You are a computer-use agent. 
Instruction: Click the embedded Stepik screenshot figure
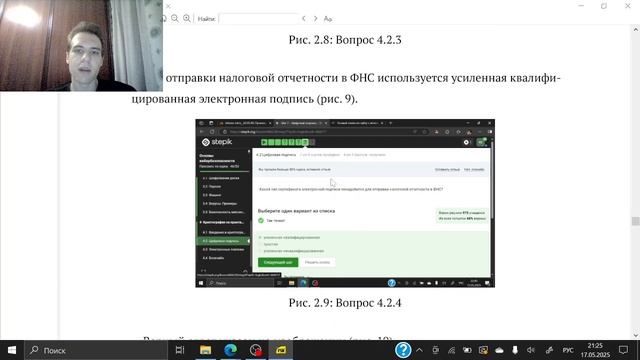(x=345, y=203)
